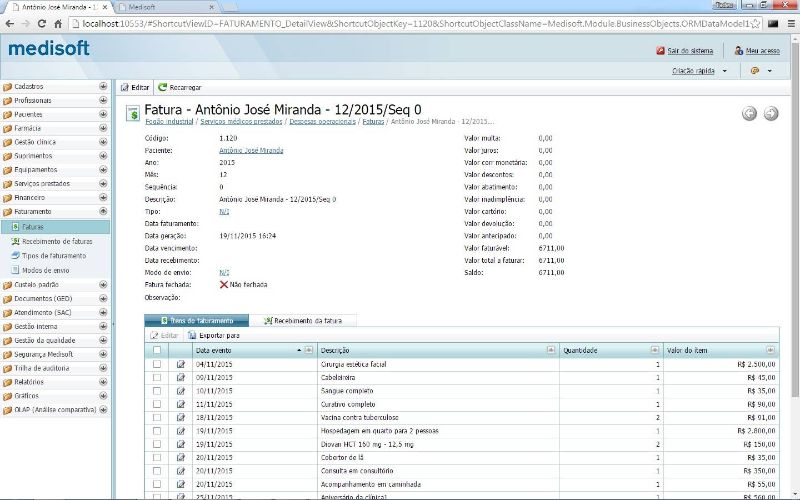Open edit icon for 04/11/2015 row
This screenshot has height=500, width=800.
pyautogui.click(x=181, y=364)
